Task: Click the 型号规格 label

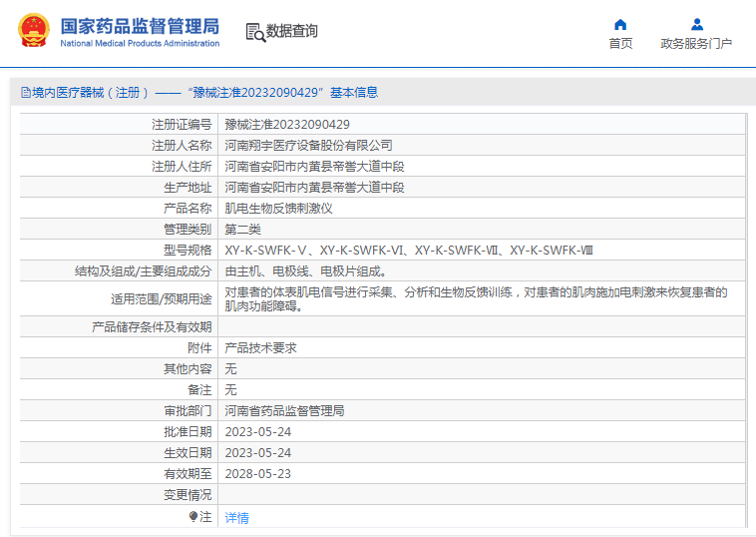Action: coord(188,251)
